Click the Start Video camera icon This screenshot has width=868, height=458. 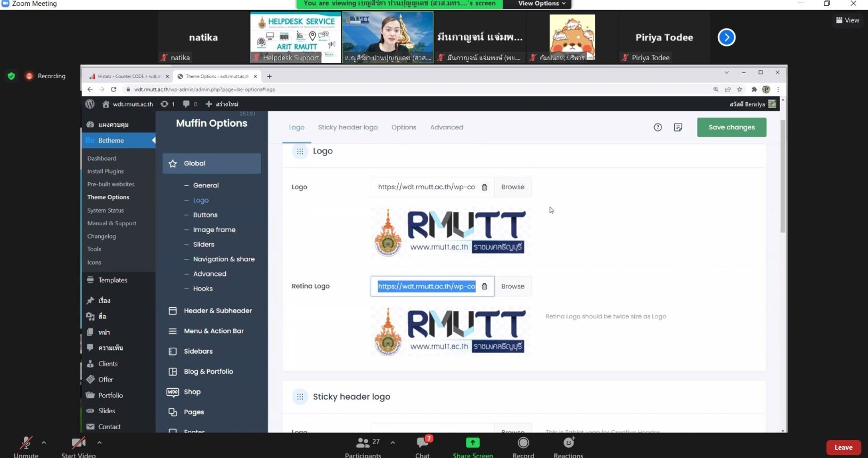tap(79, 443)
